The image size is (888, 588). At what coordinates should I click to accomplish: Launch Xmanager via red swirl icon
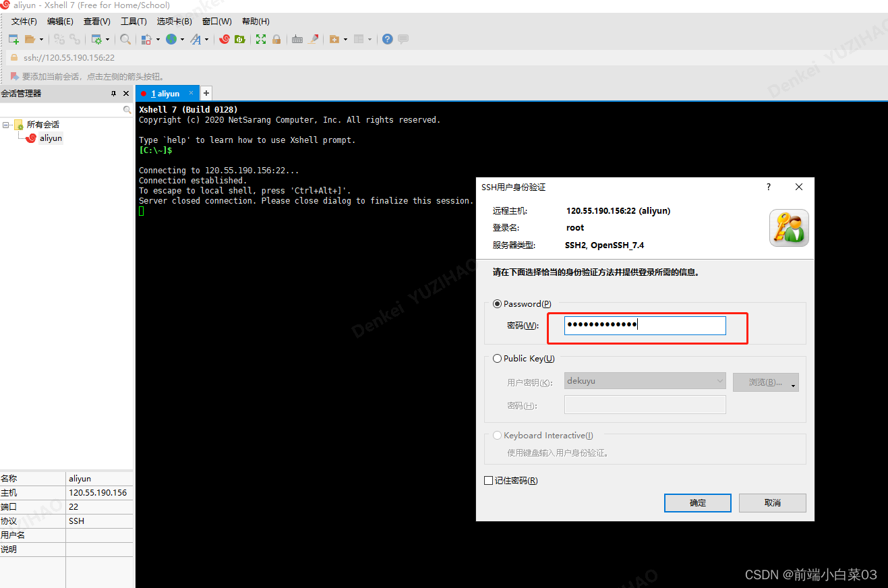point(225,39)
